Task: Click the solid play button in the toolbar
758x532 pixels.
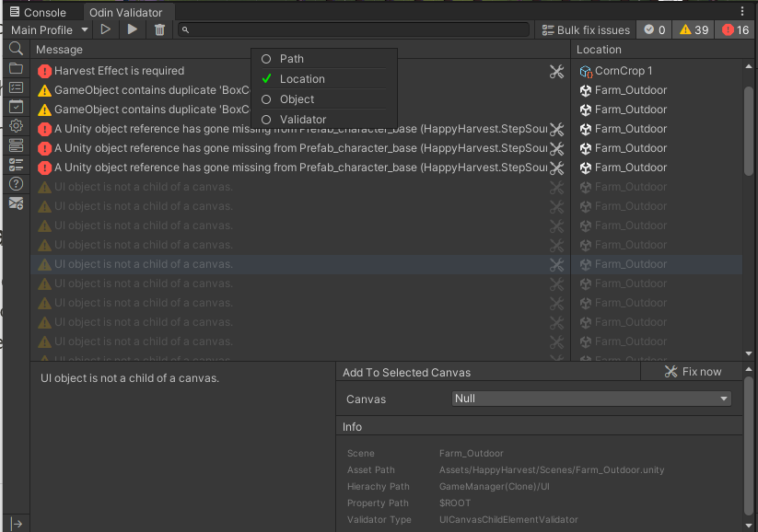Action: (133, 30)
